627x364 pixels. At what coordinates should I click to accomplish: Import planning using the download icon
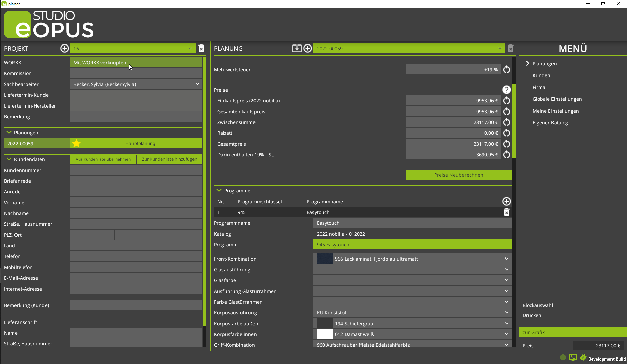click(297, 48)
